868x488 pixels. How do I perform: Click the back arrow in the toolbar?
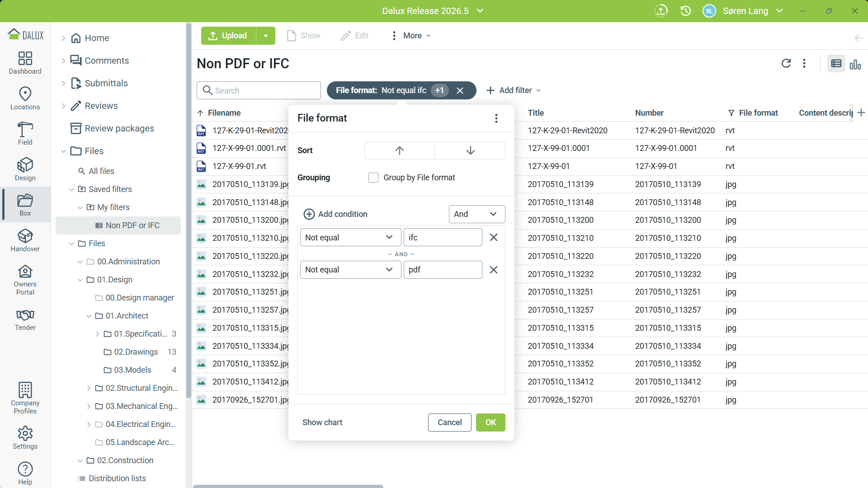pyautogui.click(x=859, y=38)
